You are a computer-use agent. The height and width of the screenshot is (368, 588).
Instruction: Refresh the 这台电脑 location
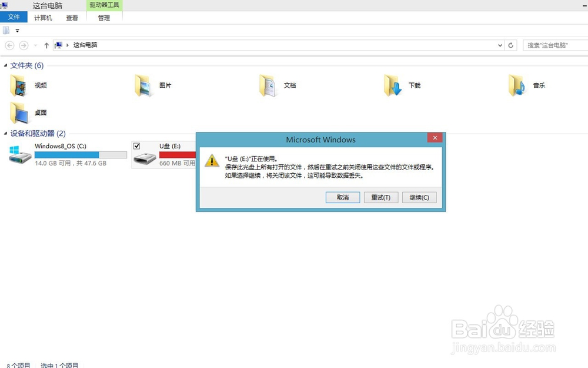[511, 45]
